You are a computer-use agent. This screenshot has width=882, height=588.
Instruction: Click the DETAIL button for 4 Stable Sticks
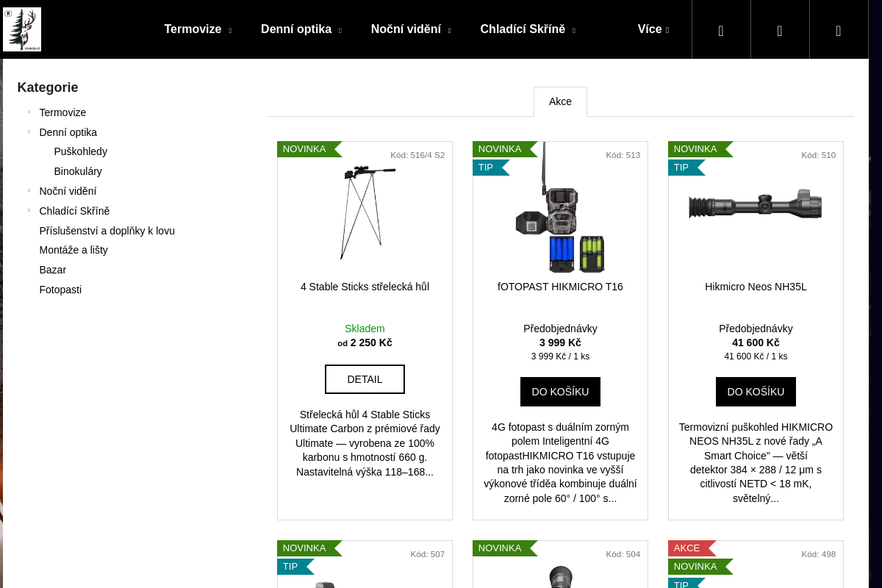(365, 379)
